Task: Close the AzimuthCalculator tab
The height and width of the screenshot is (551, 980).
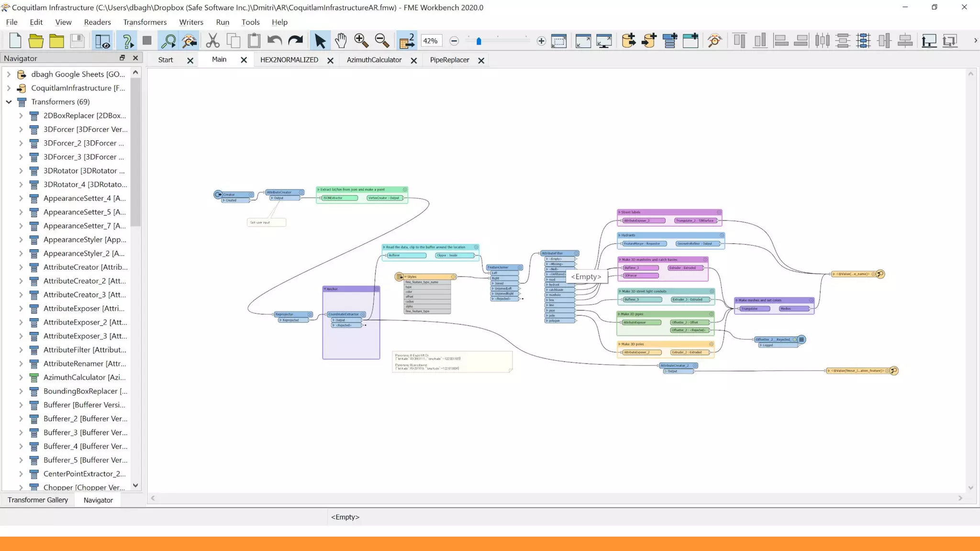Action: tap(414, 60)
